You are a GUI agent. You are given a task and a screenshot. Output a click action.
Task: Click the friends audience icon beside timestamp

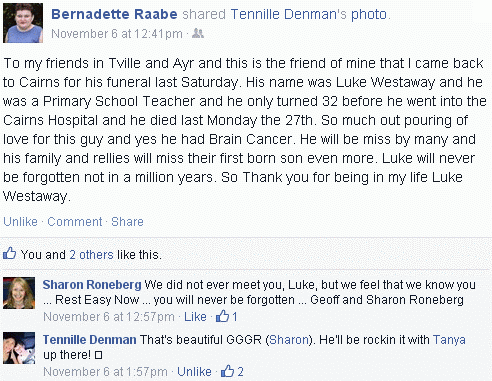198,33
